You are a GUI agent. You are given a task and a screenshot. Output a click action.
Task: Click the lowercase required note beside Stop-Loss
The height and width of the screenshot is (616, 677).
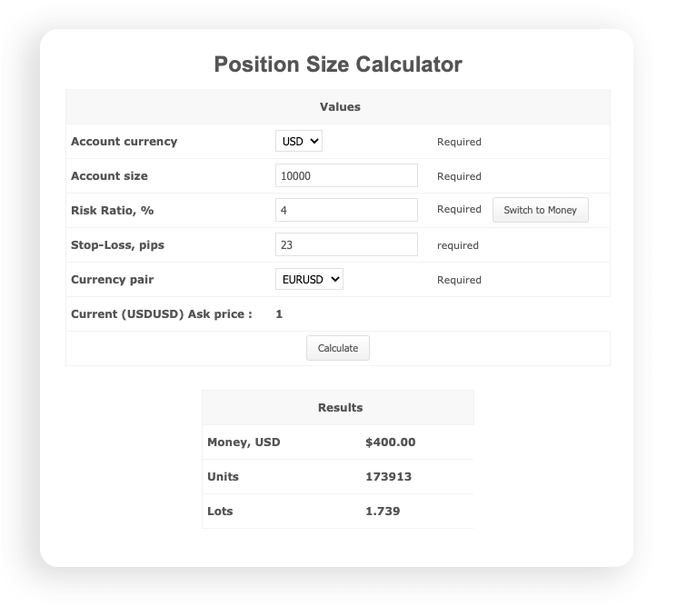pyautogui.click(x=458, y=245)
